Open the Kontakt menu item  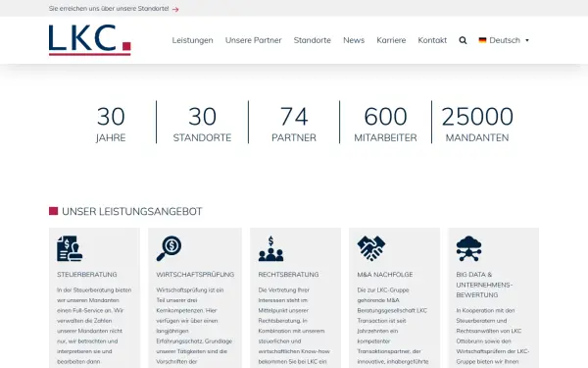click(432, 40)
